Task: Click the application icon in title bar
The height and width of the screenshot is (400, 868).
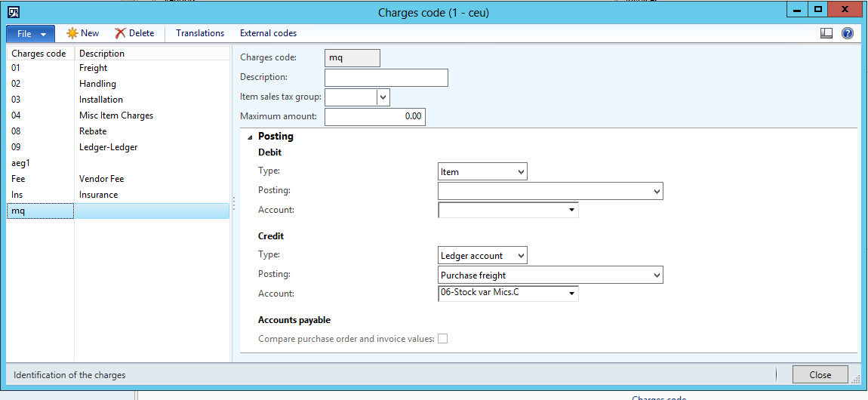Action: pyautogui.click(x=14, y=12)
